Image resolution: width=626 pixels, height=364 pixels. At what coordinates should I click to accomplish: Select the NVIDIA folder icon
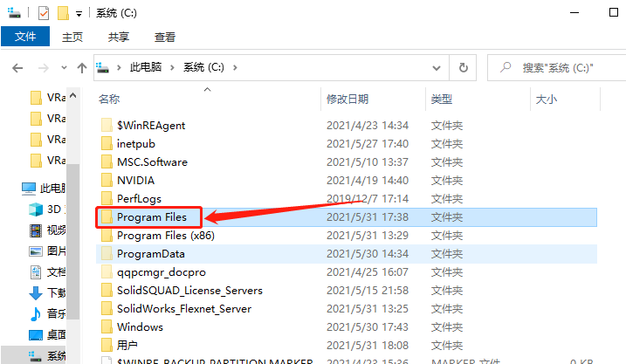[107, 181]
